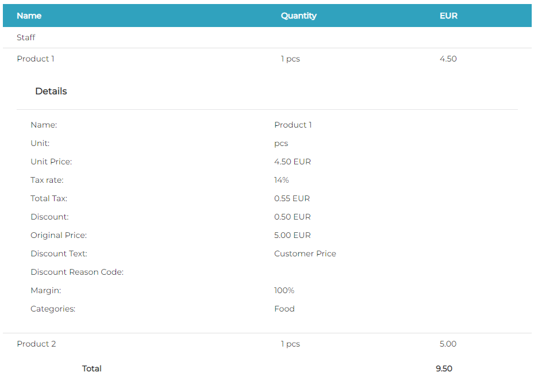Click the Details section heading

pos(51,91)
